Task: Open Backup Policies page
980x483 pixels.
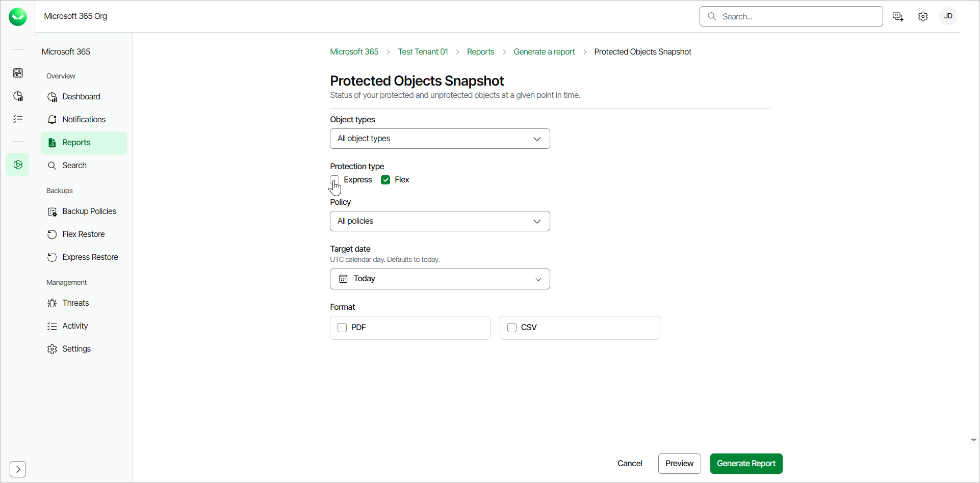Action: [x=84, y=211]
